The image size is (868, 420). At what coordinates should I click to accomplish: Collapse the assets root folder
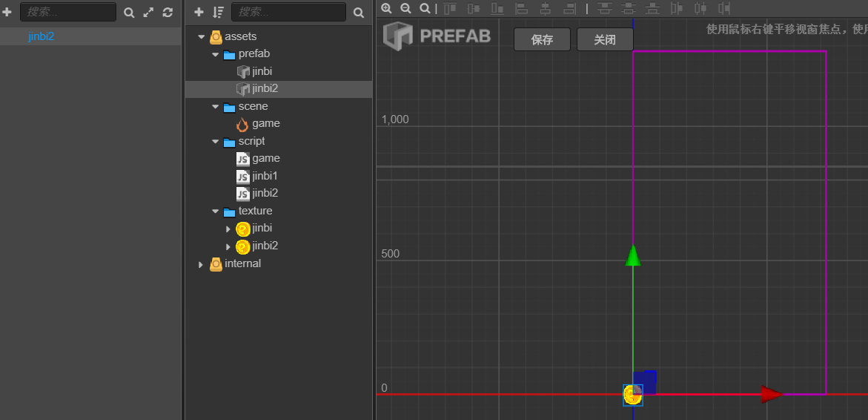click(201, 37)
